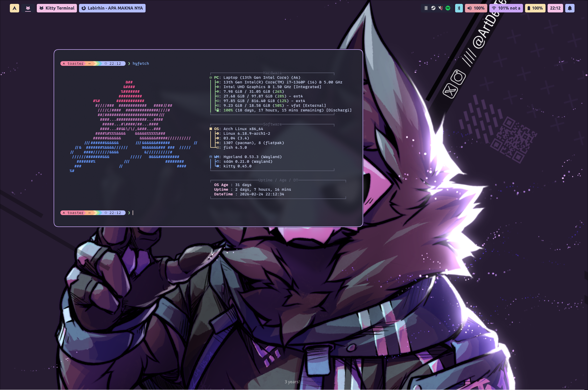Open Steam from the system tray
Viewport: 588px width, 390px height.
click(x=433, y=8)
